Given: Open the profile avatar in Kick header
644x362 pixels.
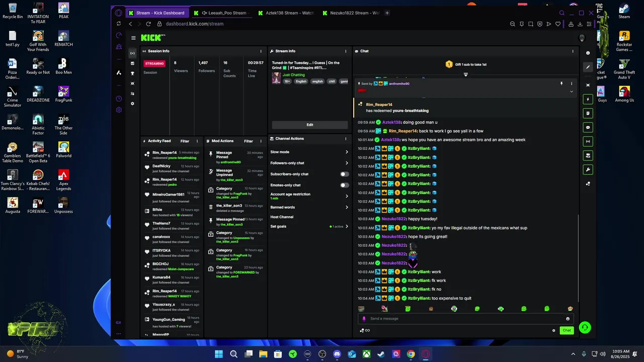Looking at the screenshot, I should (x=582, y=38).
